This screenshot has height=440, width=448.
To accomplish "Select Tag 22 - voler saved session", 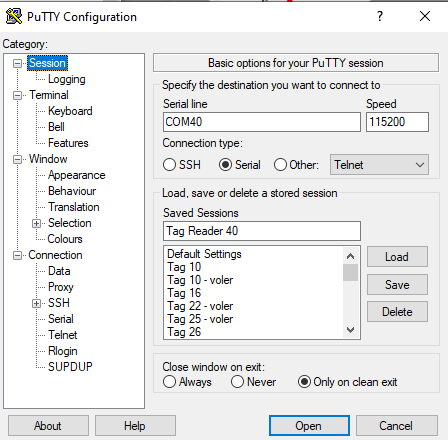I will click(x=200, y=306).
